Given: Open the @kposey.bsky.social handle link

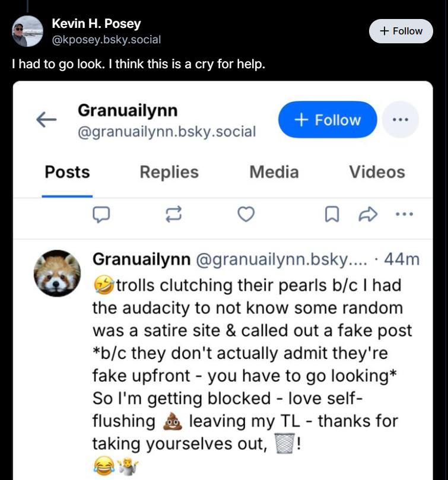Looking at the screenshot, I should pos(106,40).
